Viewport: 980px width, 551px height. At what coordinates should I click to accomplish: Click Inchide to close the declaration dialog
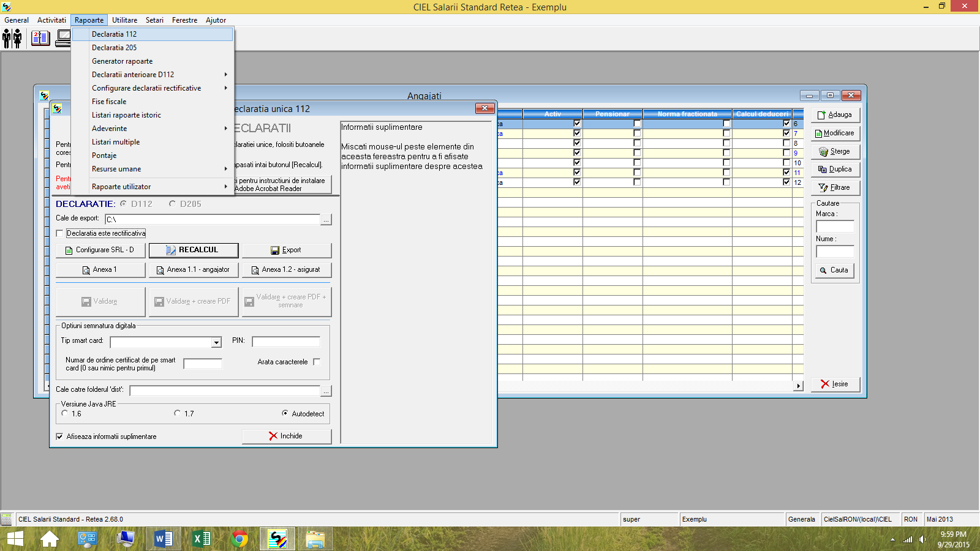click(287, 436)
